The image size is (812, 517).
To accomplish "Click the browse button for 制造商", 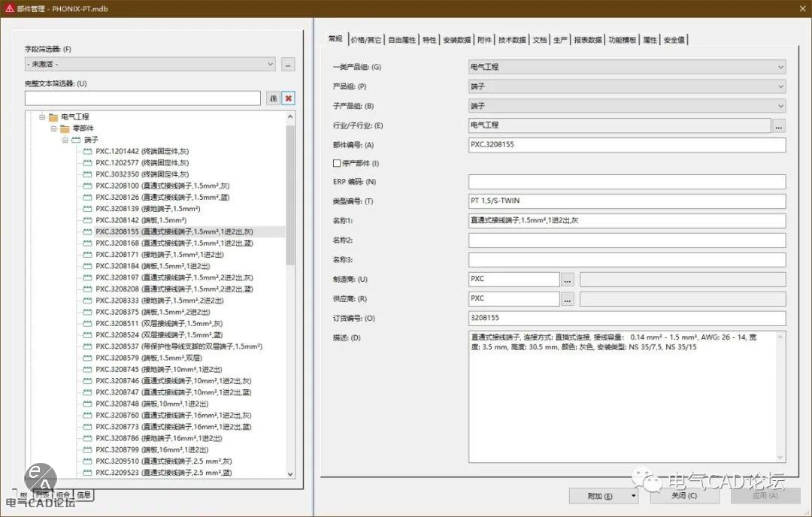I will tap(568, 280).
